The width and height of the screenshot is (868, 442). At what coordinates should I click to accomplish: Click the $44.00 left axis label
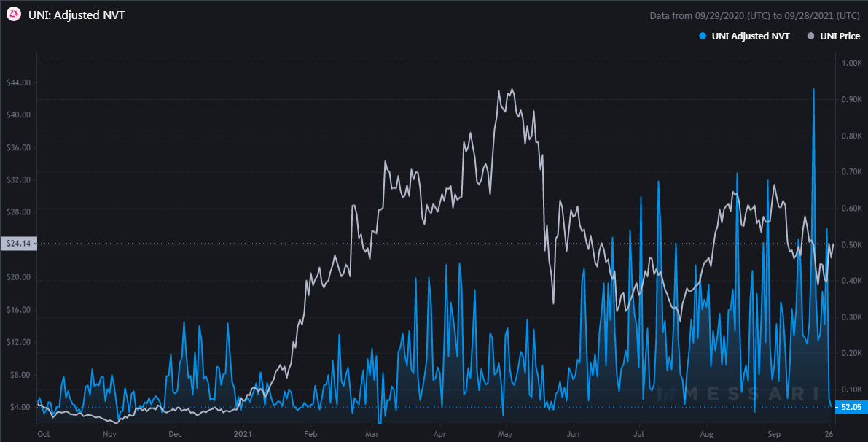(x=18, y=82)
